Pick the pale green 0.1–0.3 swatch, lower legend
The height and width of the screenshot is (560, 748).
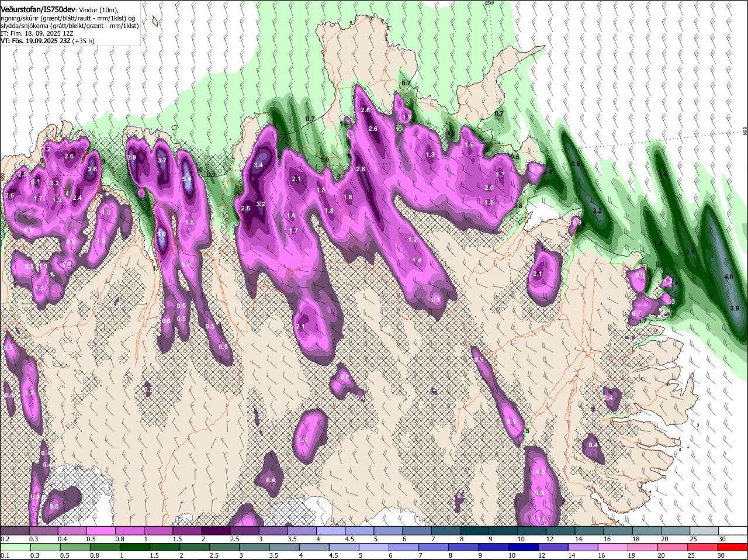(15, 547)
